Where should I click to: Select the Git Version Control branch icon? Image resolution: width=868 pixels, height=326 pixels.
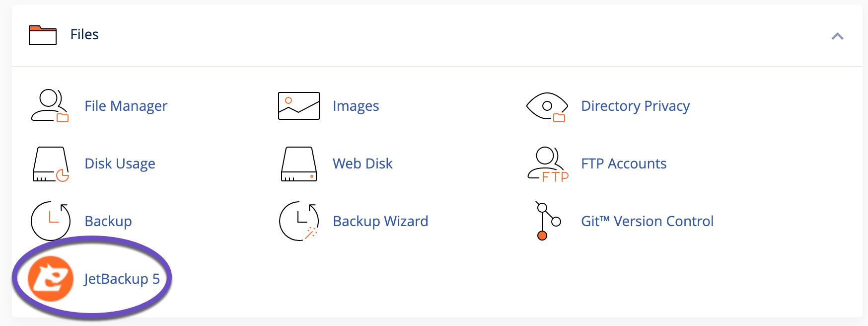[x=547, y=221]
